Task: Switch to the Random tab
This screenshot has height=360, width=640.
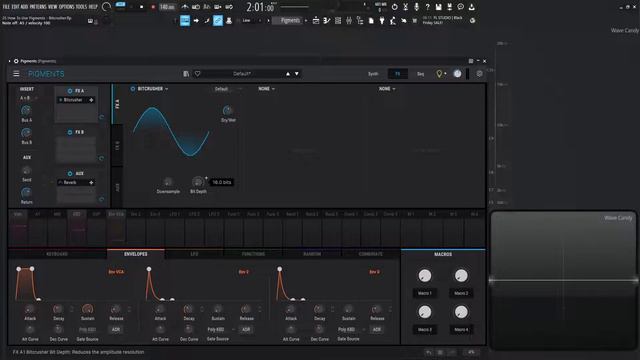Action: pos(312,254)
